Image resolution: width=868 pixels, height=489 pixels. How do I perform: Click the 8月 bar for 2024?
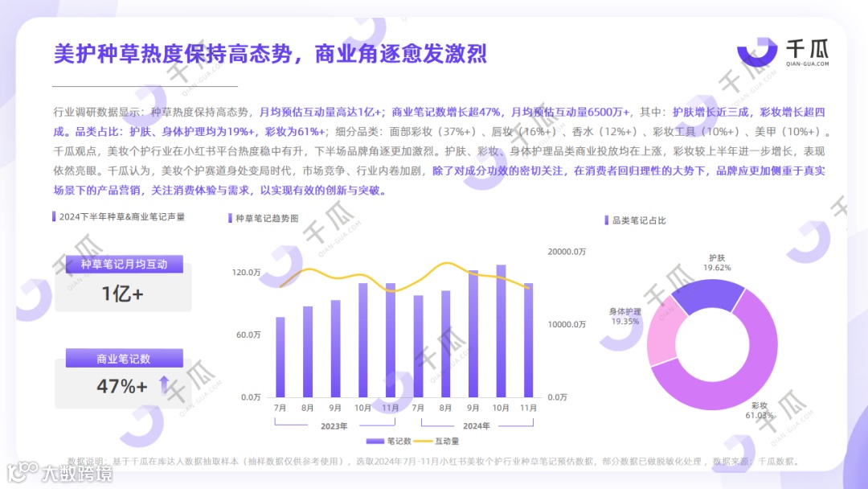[x=445, y=344]
